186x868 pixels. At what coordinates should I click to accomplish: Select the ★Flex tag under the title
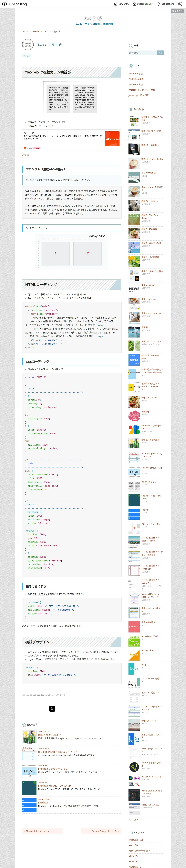click(x=26, y=56)
